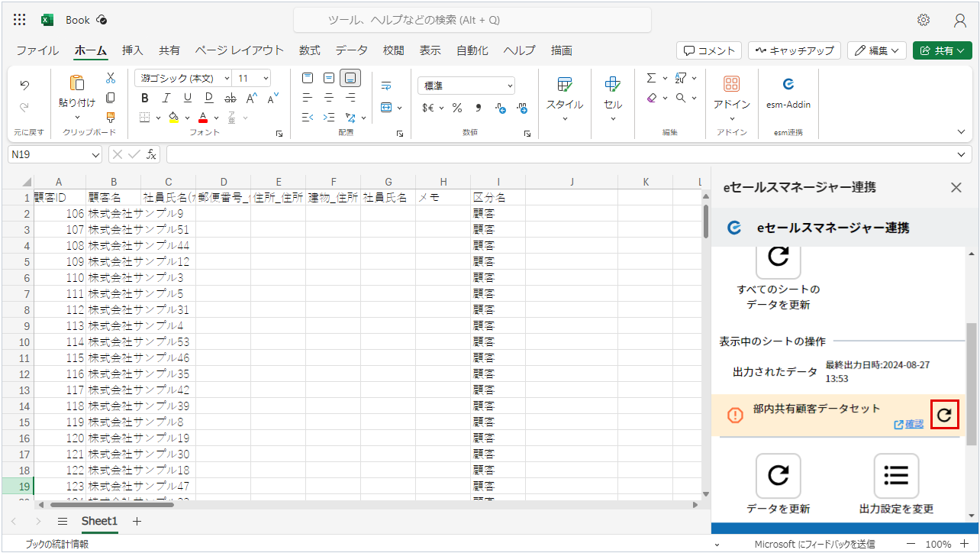The height and width of the screenshot is (553, 980).
Task: Collapse the ribbon with the chevron
Action: pyautogui.click(x=961, y=132)
